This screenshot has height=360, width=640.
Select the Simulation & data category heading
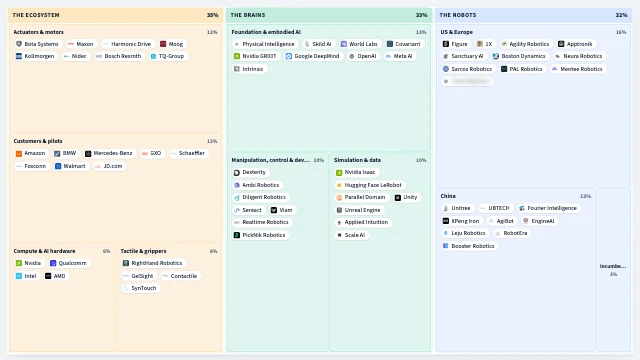point(357,160)
